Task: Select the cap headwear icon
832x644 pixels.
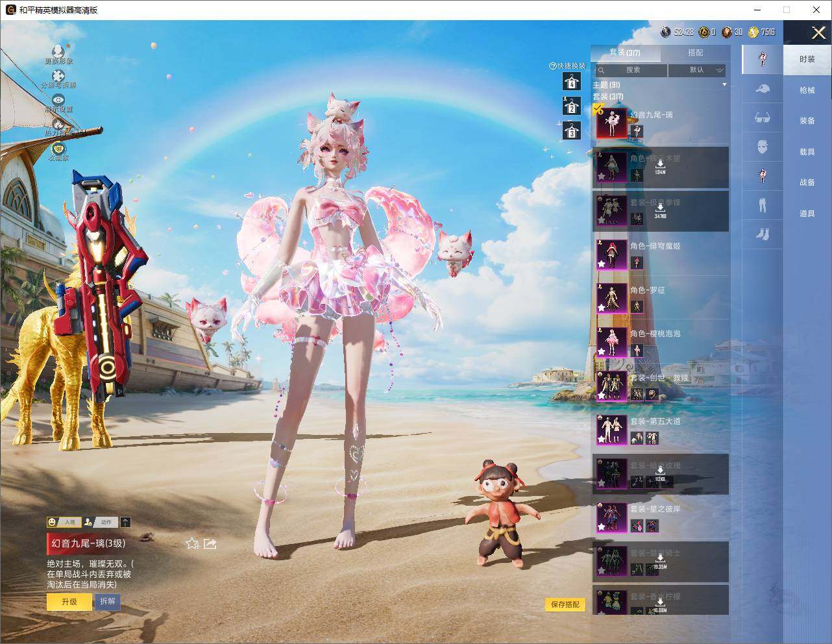Action: coord(763,89)
